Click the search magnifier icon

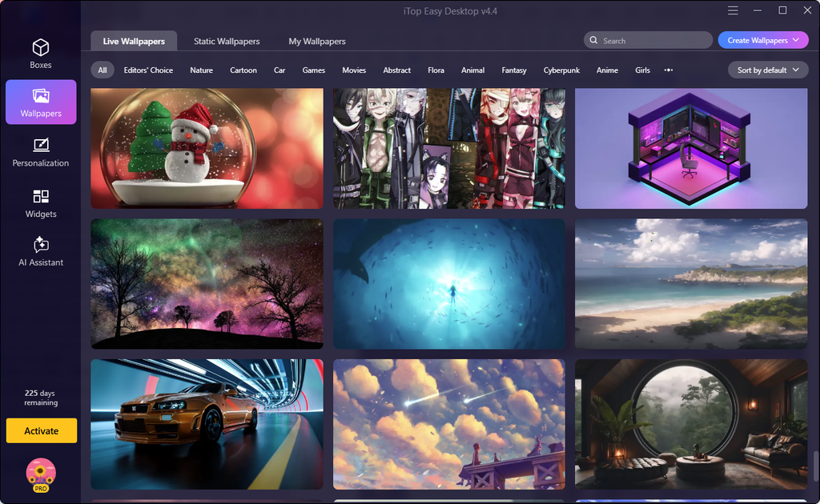pyautogui.click(x=593, y=40)
